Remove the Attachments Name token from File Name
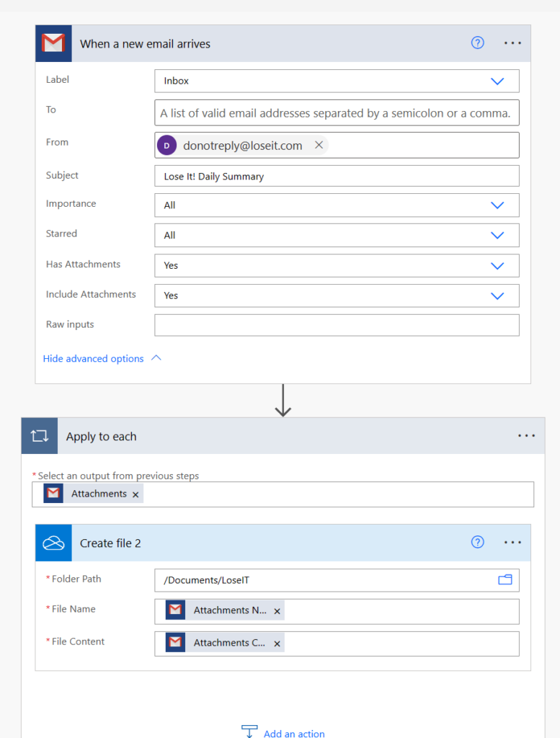560x738 pixels. (x=277, y=611)
